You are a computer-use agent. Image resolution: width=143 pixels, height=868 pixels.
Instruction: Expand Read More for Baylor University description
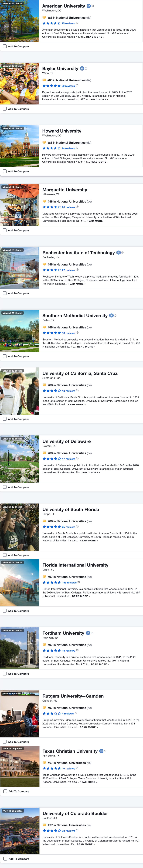[x=99, y=99]
